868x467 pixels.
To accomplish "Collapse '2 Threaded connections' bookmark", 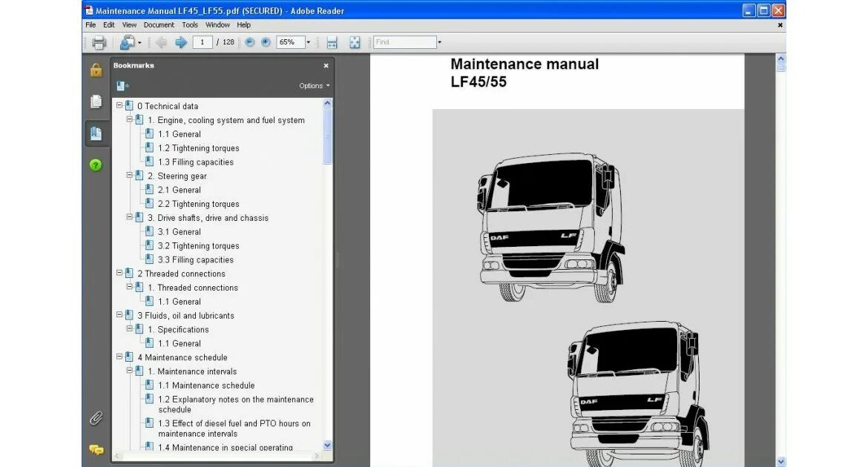I will point(119,273).
